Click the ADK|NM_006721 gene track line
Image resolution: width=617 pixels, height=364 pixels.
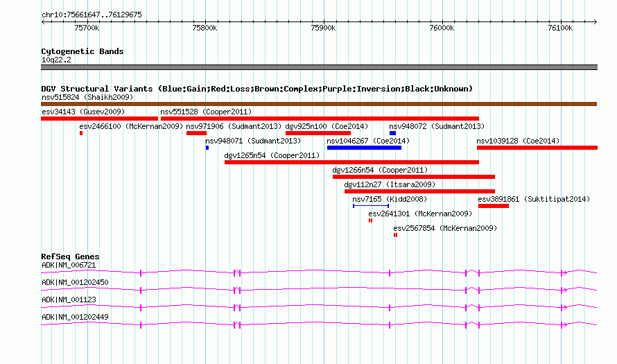pos(319,272)
